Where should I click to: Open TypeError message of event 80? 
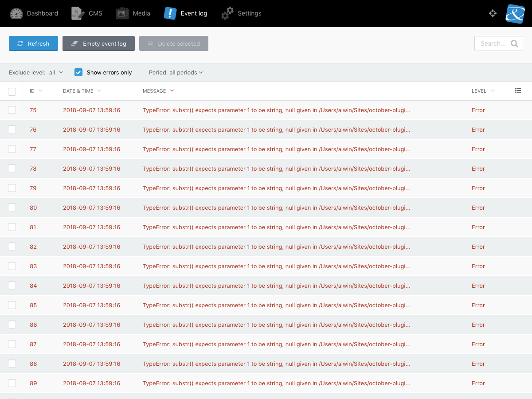pyautogui.click(x=277, y=208)
